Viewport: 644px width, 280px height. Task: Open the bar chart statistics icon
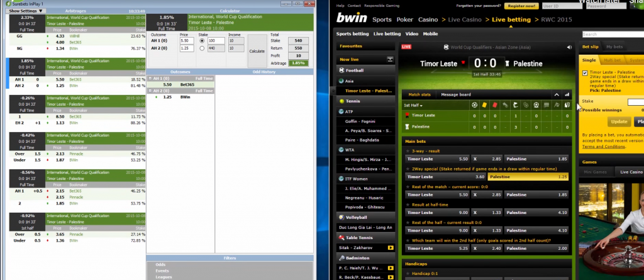pos(567,94)
